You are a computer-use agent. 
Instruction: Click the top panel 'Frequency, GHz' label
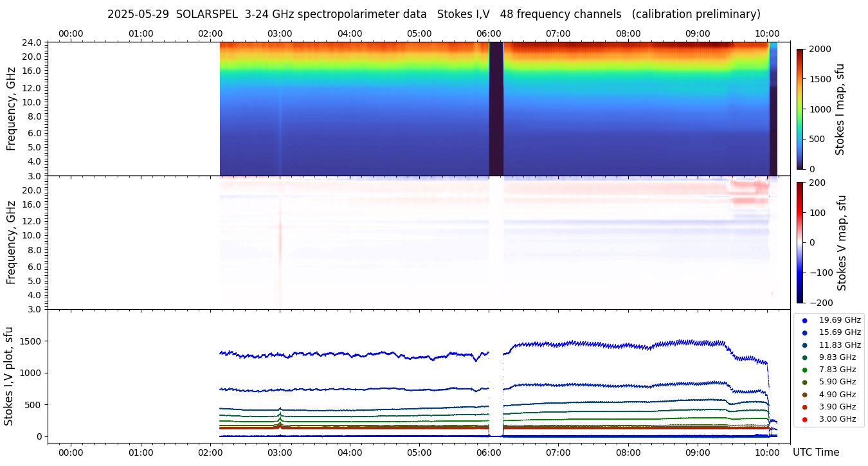click(x=11, y=109)
